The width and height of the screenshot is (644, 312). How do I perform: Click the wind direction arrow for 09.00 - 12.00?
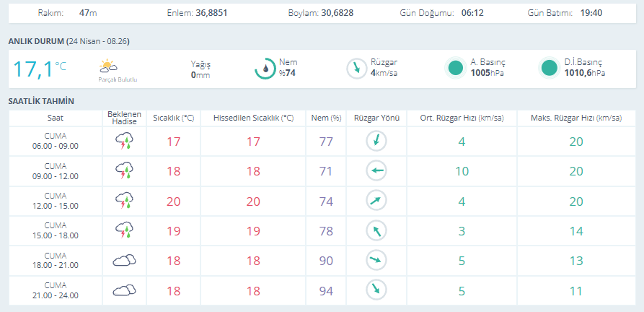(x=376, y=171)
